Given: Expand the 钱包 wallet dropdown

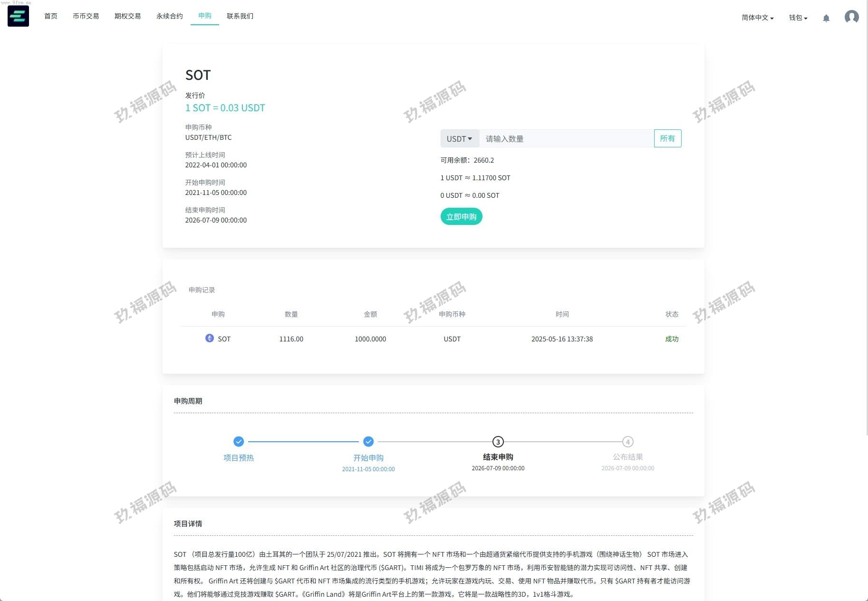Looking at the screenshot, I should [x=798, y=18].
